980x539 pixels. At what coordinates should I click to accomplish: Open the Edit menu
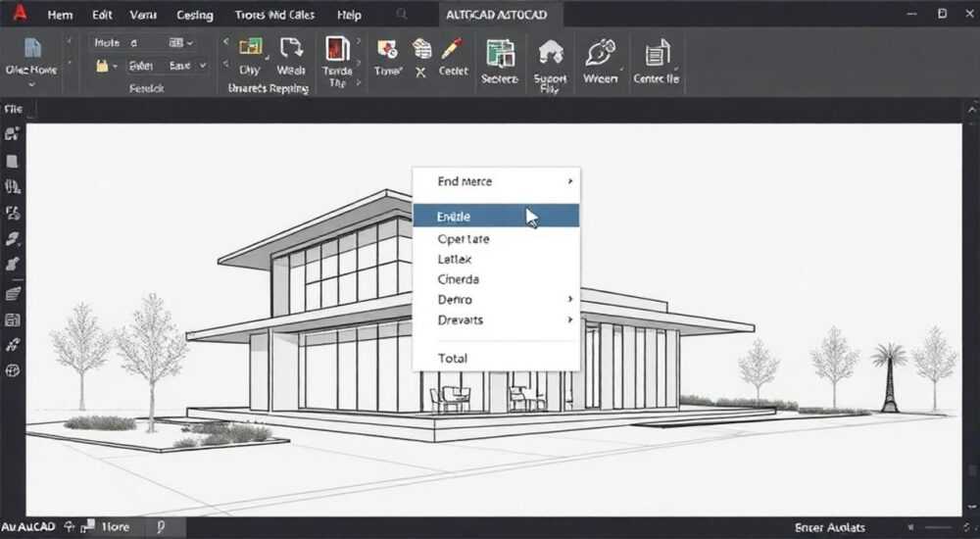pyautogui.click(x=102, y=15)
